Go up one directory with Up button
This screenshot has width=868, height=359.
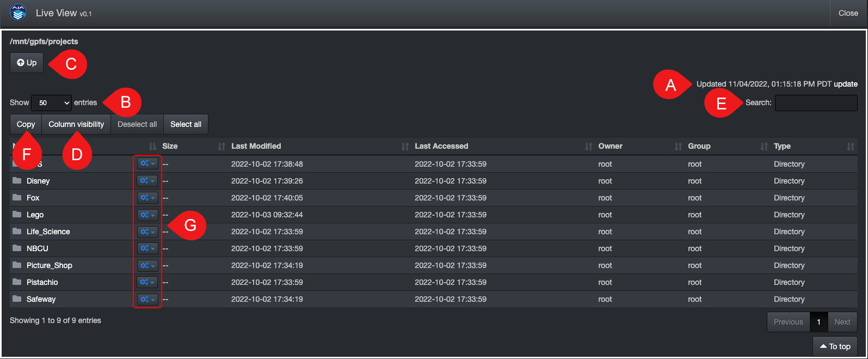[27, 63]
